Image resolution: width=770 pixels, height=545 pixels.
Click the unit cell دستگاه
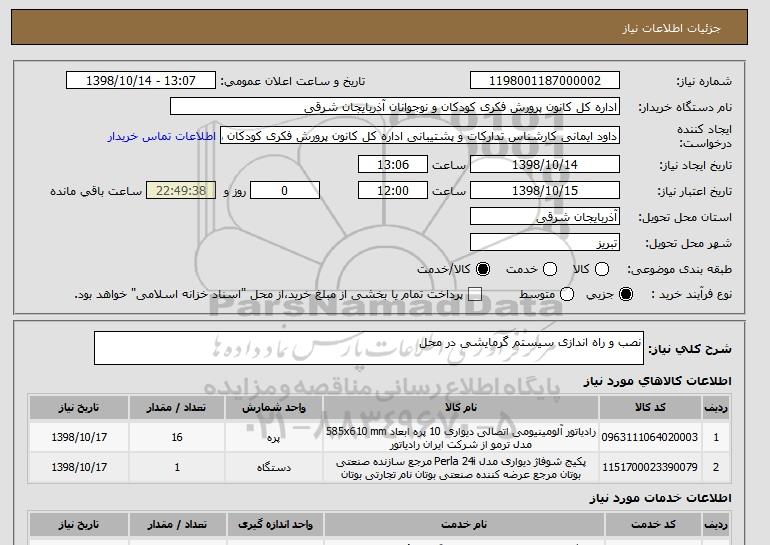(x=274, y=468)
